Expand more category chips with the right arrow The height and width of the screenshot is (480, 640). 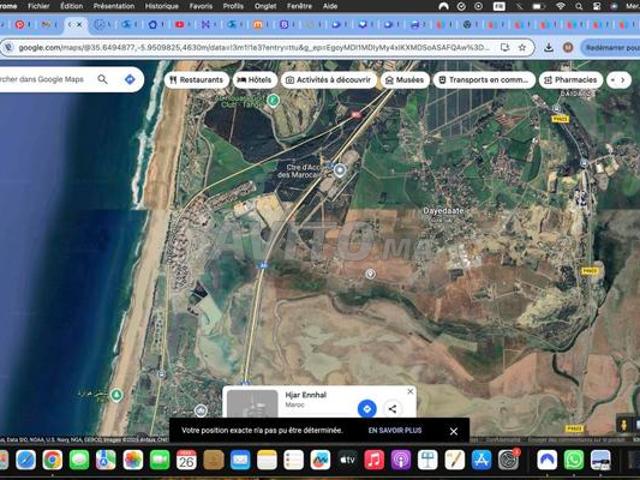click(x=622, y=80)
